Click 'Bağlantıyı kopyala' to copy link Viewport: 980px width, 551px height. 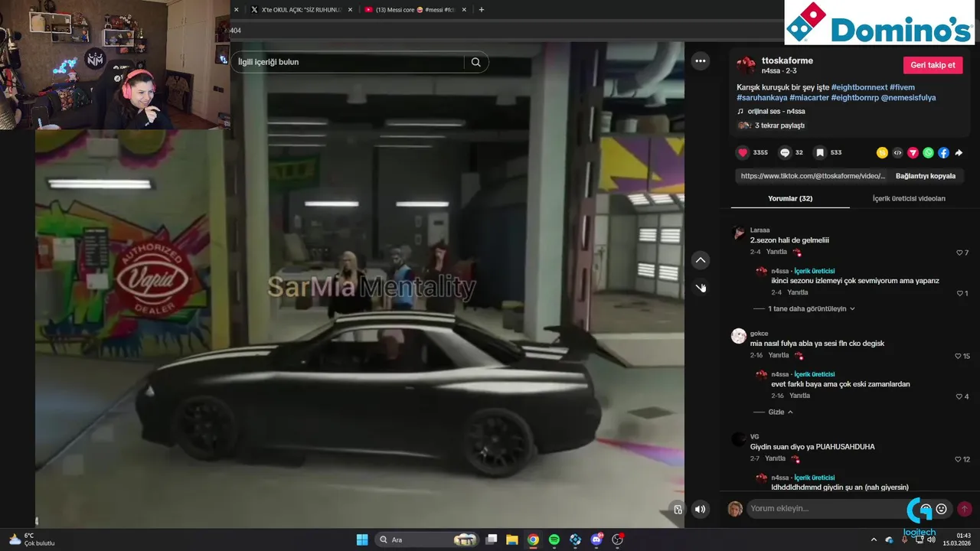coord(926,176)
